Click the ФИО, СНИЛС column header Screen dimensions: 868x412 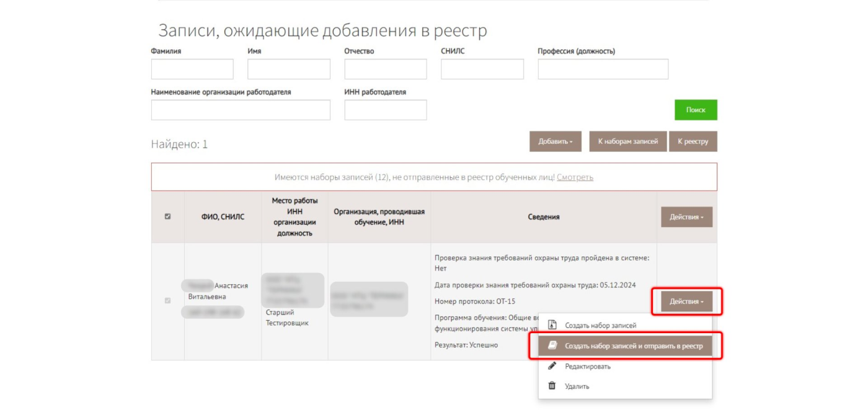pyautogui.click(x=223, y=217)
